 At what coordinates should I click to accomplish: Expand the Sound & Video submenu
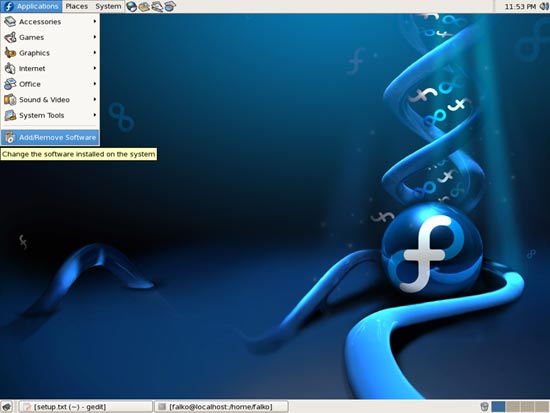(50, 100)
